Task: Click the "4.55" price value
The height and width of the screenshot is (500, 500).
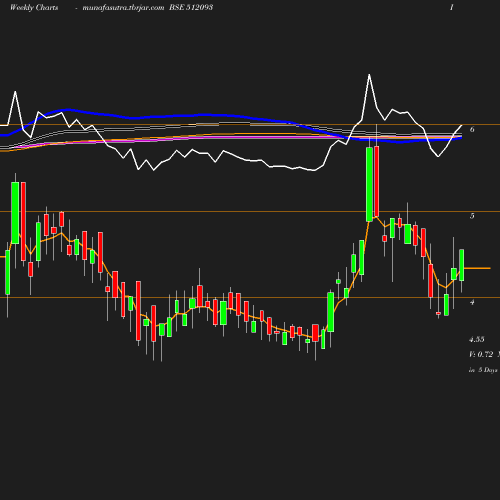Action: [x=477, y=339]
